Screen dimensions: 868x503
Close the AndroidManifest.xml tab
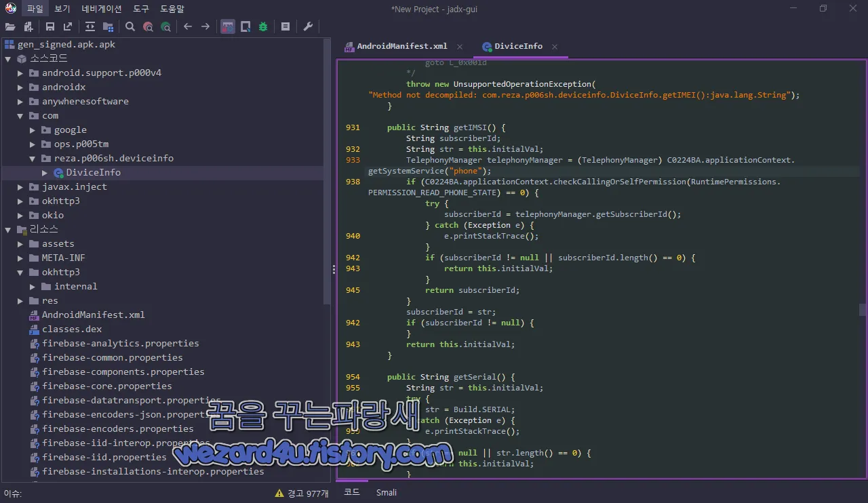click(x=460, y=47)
